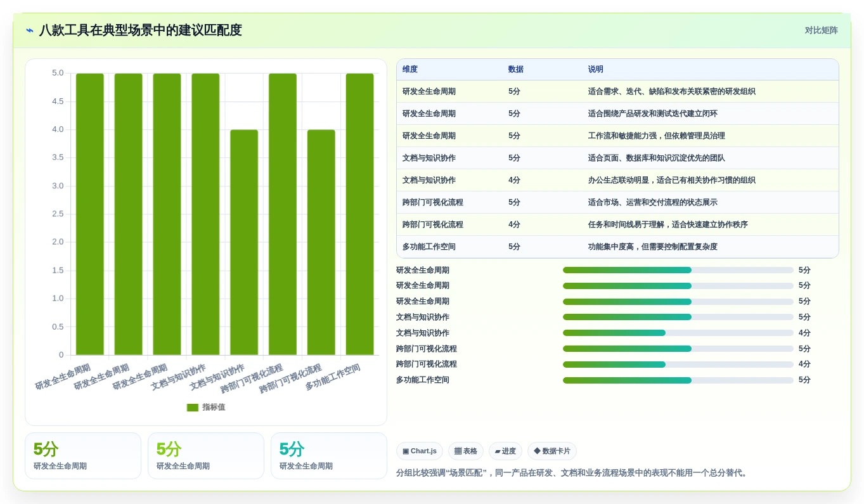Click the 多功能工作空间 label in the progress list

pyautogui.click(x=423, y=380)
